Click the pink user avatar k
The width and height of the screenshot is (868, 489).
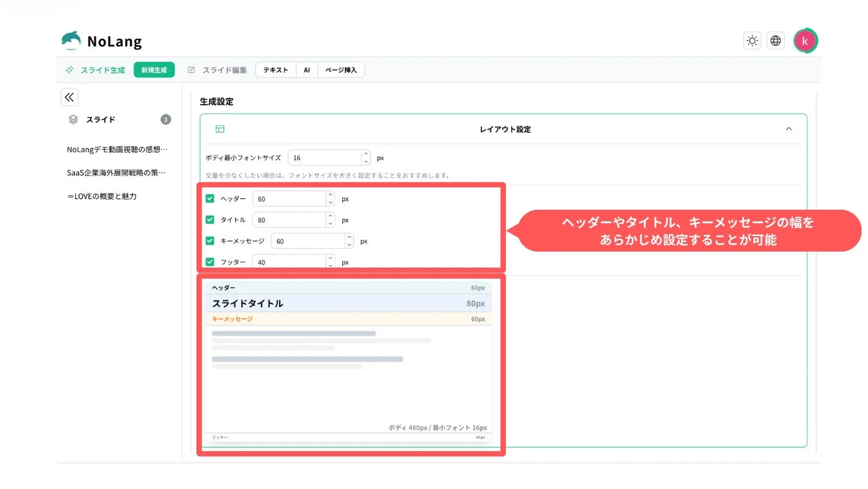coord(806,40)
